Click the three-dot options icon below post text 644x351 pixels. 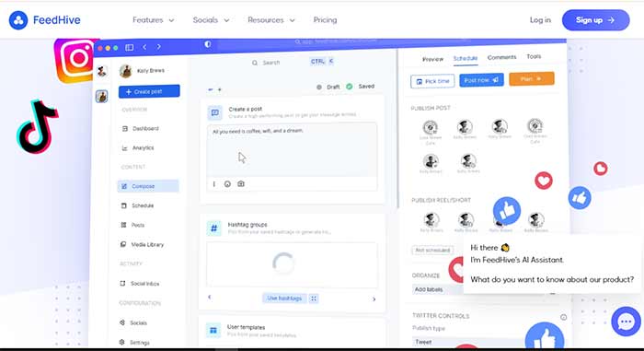coord(214,184)
